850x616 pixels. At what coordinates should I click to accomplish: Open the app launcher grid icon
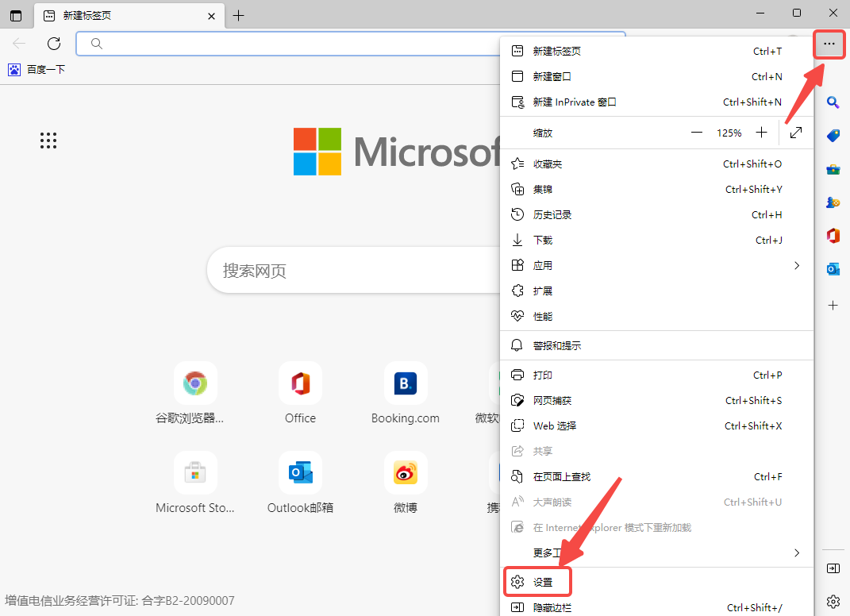tap(48, 141)
